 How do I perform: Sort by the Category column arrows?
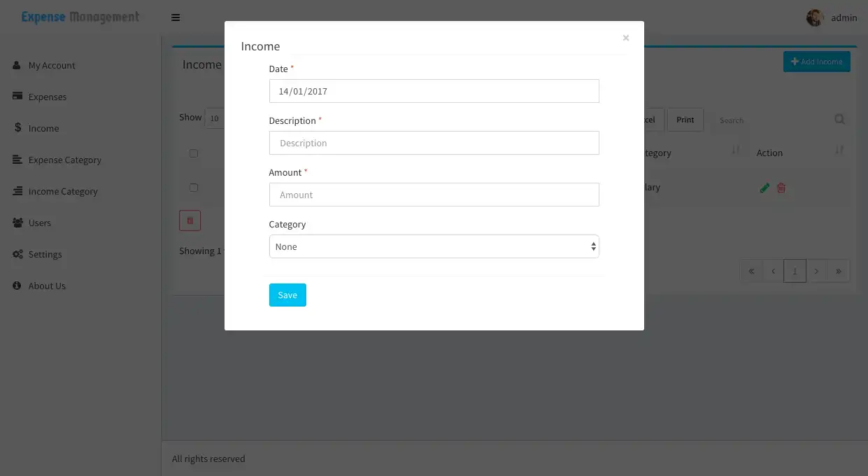735,150
